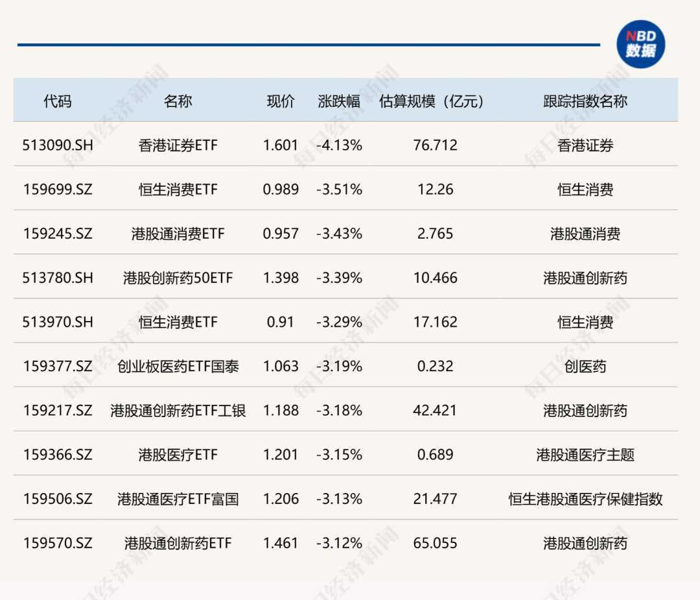The image size is (700, 600).
Task: Click the 港股创新药50ETF name
Action: click(178, 278)
